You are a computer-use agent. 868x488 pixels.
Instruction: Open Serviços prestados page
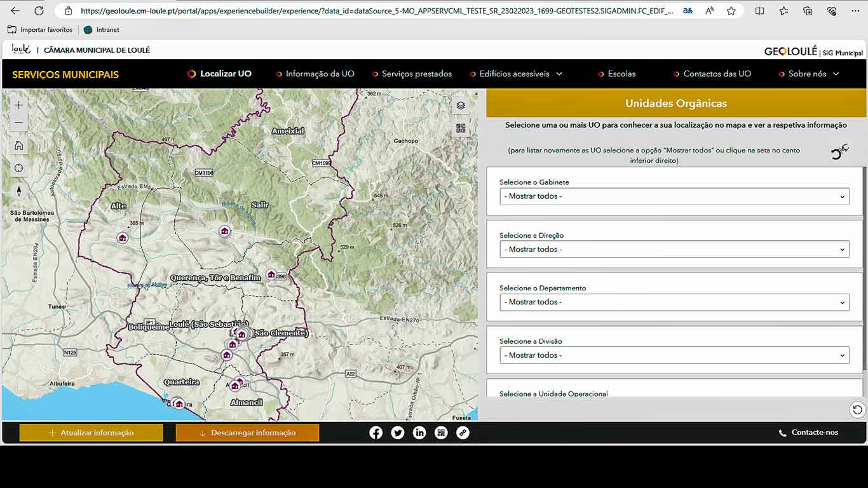coord(412,74)
